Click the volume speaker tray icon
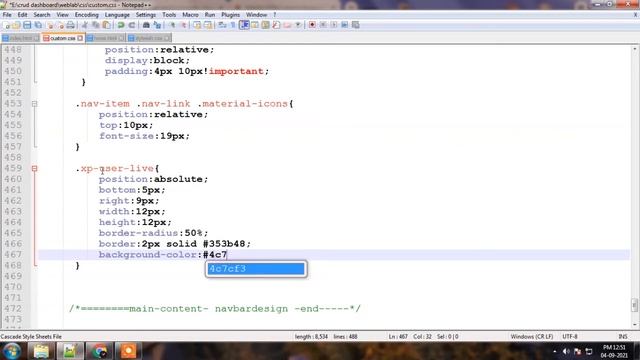Screen dimensions: 640x360 566,351
